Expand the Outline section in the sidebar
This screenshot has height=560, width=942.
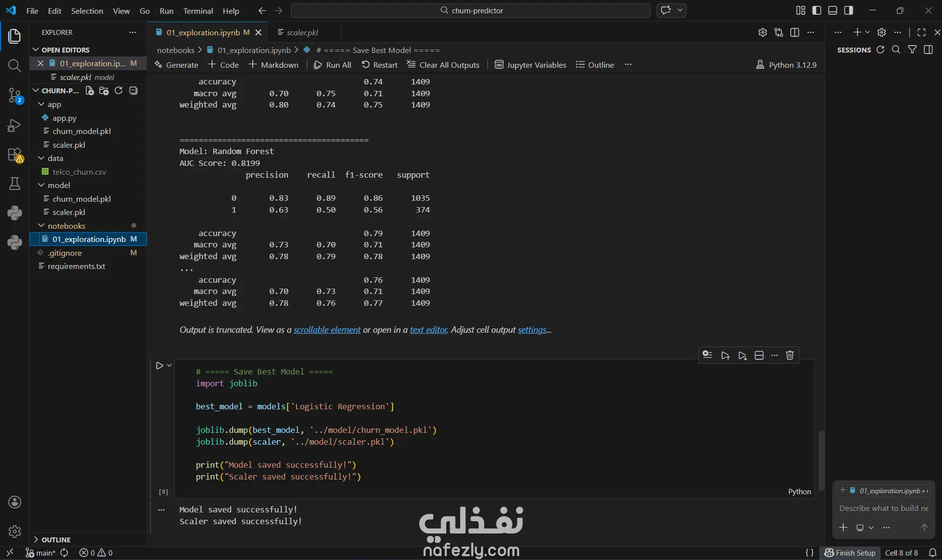[x=35, y=539]
